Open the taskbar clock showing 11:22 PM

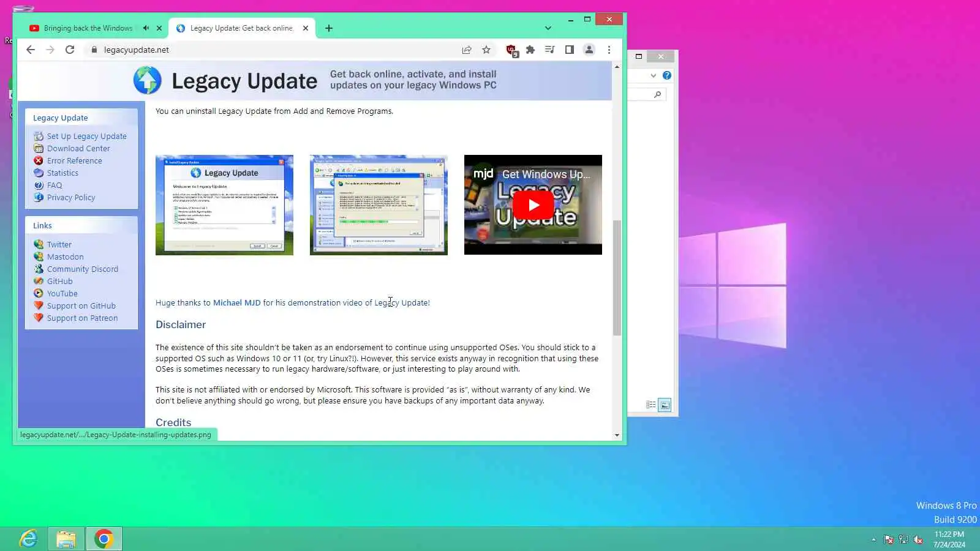tap(949, 539)
